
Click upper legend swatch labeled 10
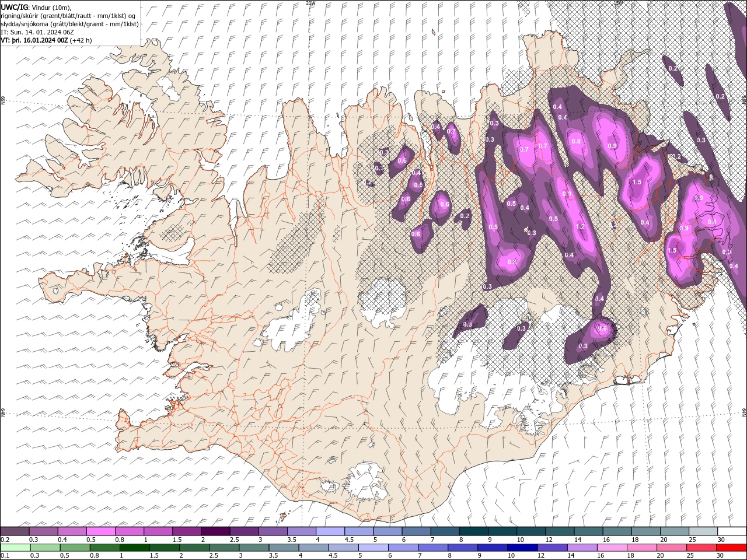tap(530, 531)
